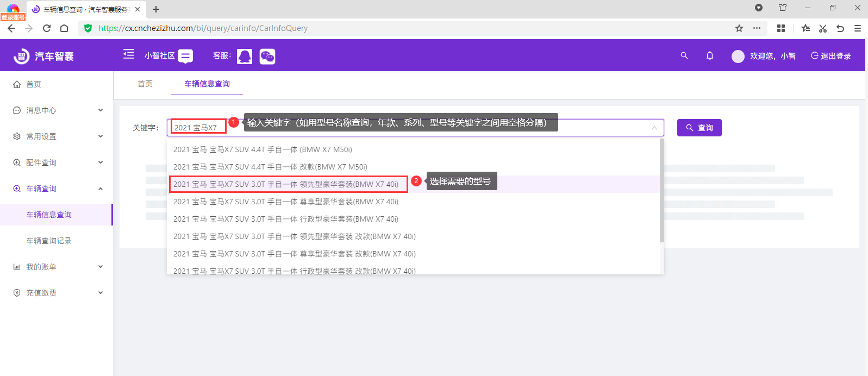Contact customer service via QQ icon
Screen dimensions: 868x376
(x=245, y=56)
